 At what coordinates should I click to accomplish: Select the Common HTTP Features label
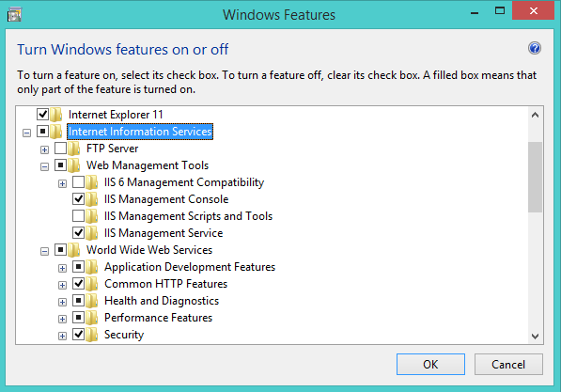pyautogui.click(x=165, y=284)
